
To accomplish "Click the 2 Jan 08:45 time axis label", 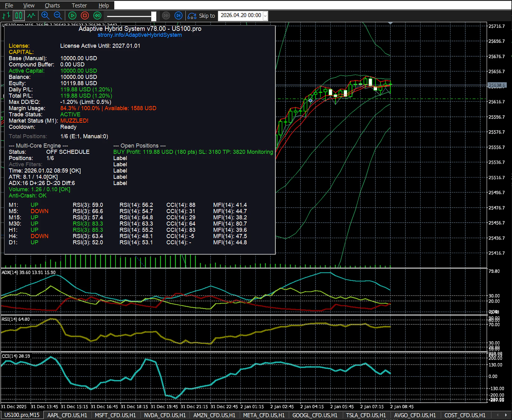I will coord(402,407).
